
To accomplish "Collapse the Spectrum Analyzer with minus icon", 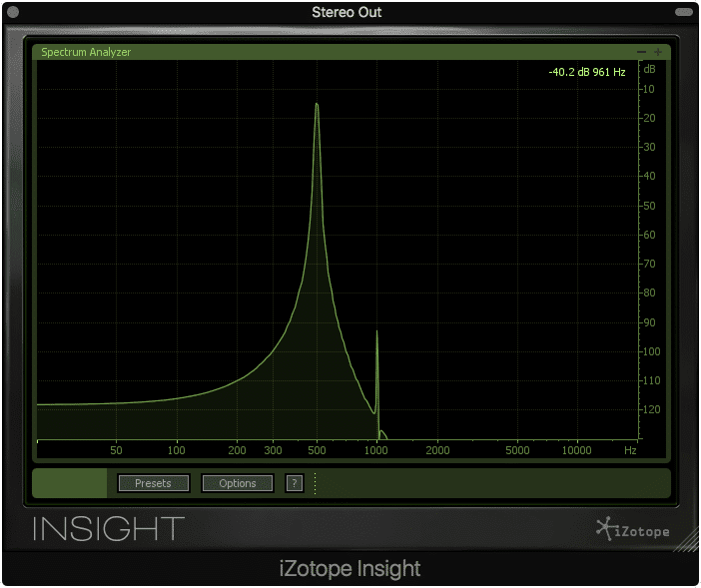I will pos(641,52).
